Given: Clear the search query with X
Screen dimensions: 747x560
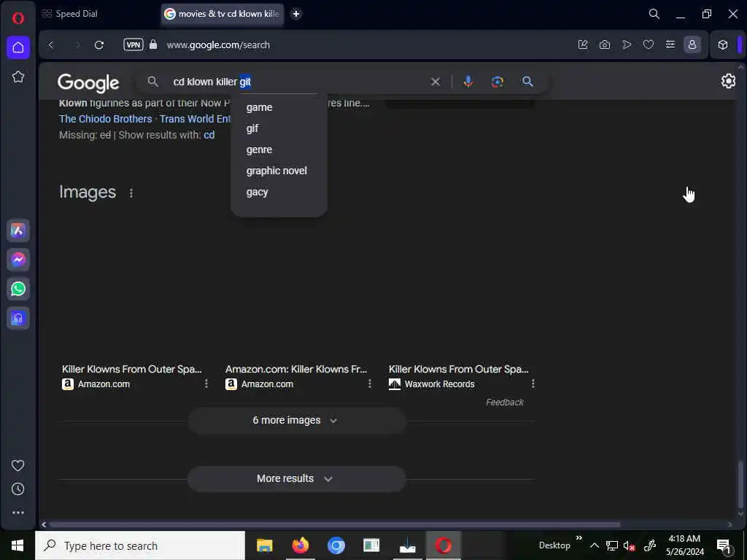Looking at the screenshot, I should coord(436,82).
